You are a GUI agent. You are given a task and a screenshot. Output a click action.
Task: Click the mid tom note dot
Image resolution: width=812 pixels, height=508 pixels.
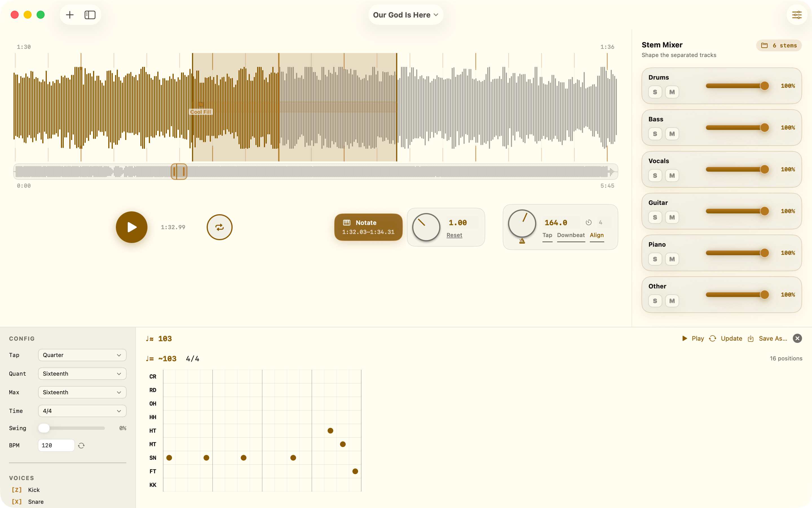[x=343, y=444]
